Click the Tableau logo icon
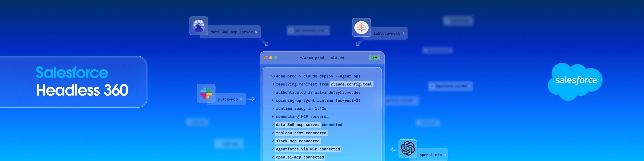 pos(361,27)
